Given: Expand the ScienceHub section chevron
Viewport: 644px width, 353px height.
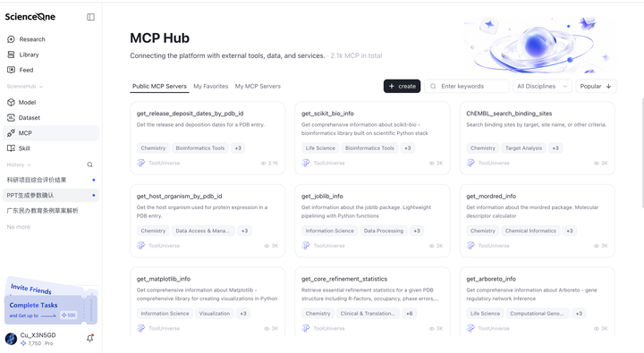Looking at the screenshot, I should [x=41, y=87].
